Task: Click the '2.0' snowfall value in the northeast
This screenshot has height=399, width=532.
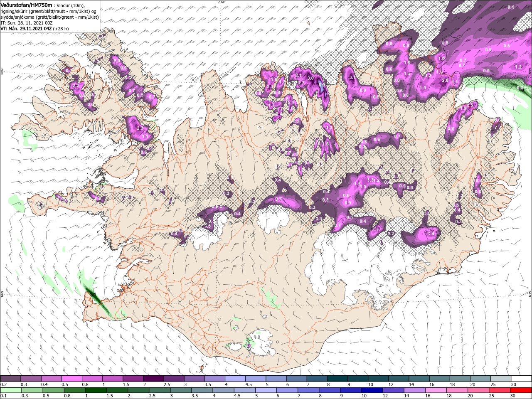Action: click(445, 80)
